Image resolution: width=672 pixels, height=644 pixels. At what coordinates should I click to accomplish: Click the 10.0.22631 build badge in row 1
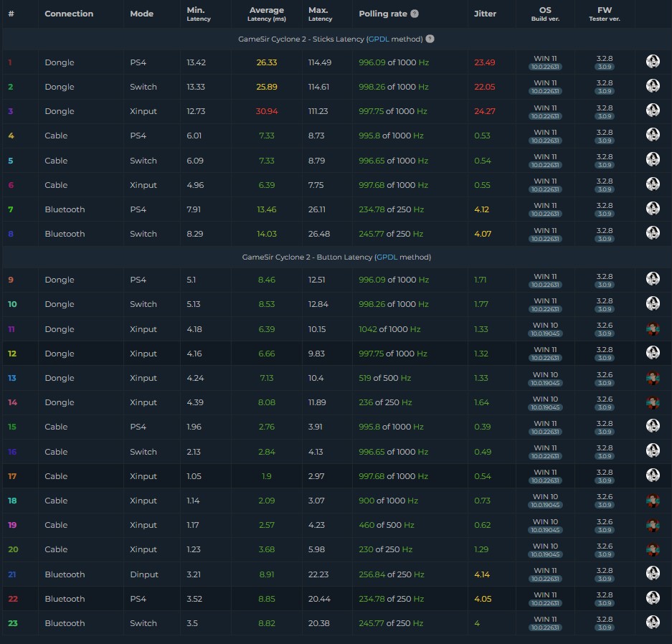pos(545,67)
